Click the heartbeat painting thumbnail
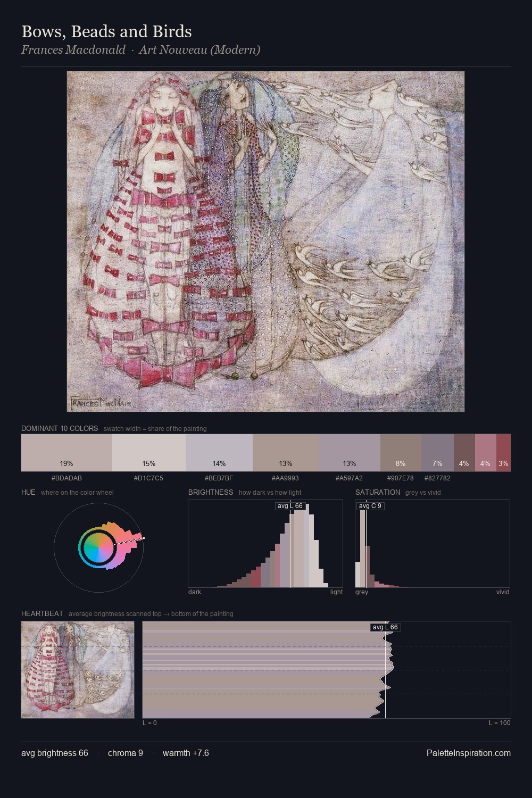Screen dimensions: 532x798 click(x=78, y=670)
